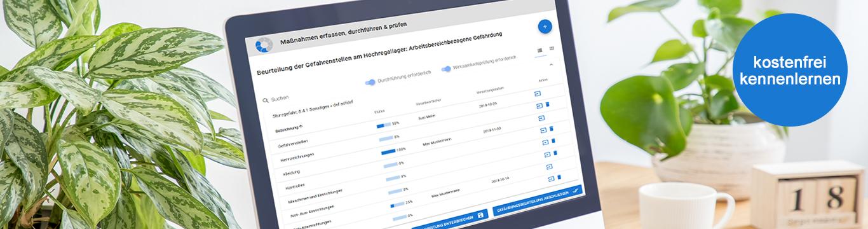Open action icon in Sturzgefahr row
The width and height of the screenshot is (868, 229).
538,94
